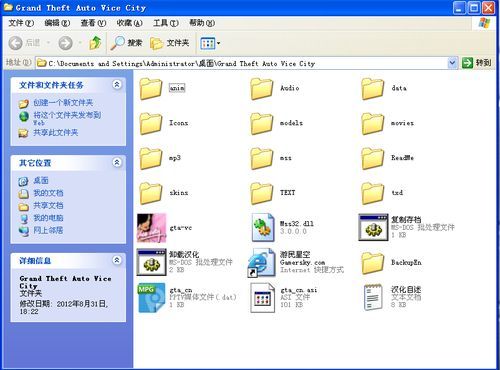Toggle the 文件夹 folders pane button

coord(170,43)
